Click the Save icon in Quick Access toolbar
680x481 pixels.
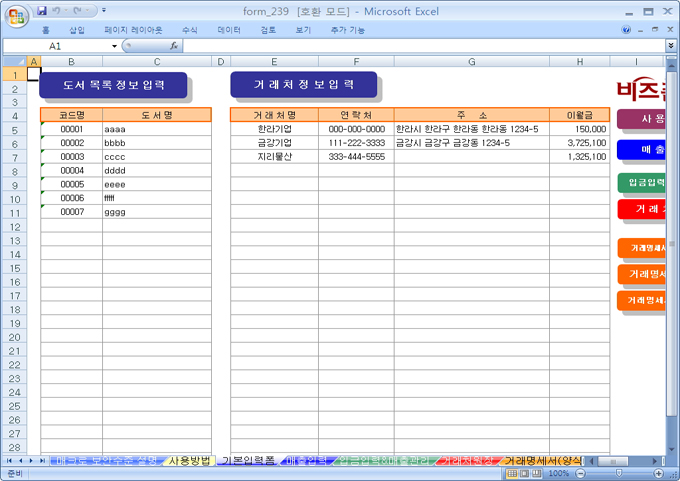click(41, 11)
